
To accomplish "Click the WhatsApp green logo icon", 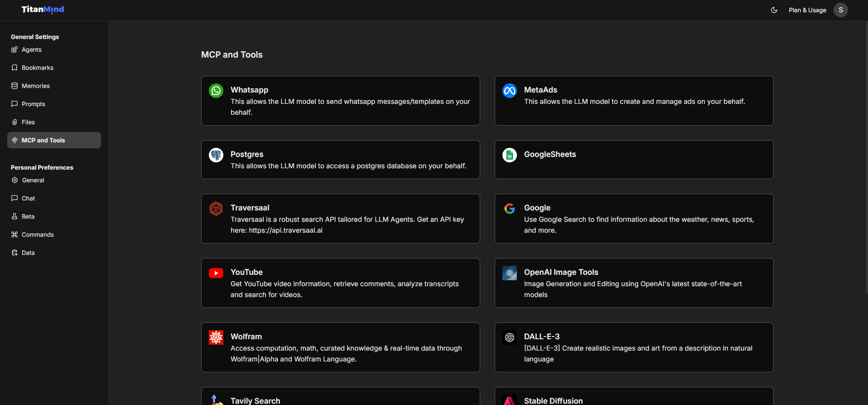I will point(216,91).
